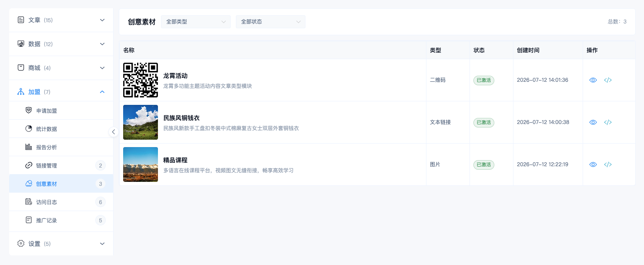644x265 pixels.
Task: Click the 民族风铜钱衣 meadow thumbnail
Action: (141, 122)
